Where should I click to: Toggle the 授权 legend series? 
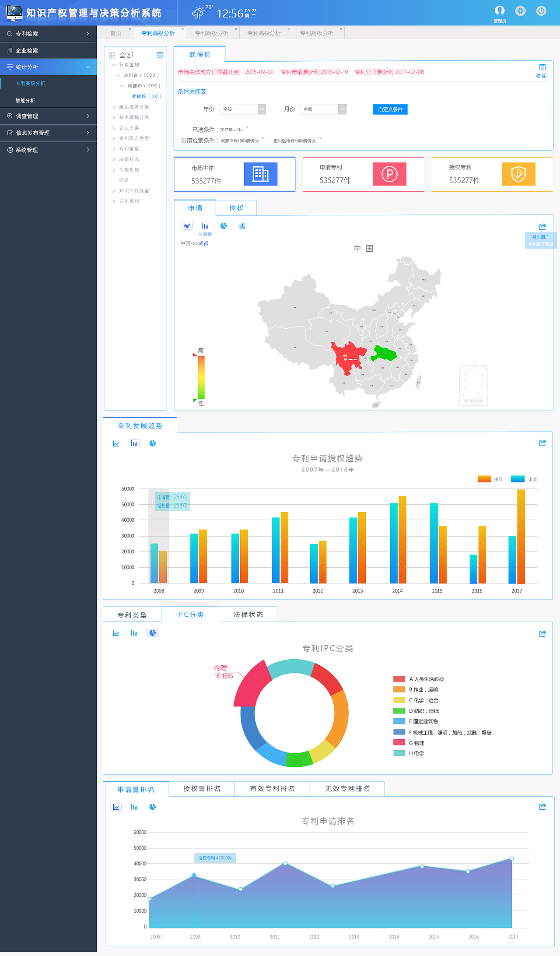pos(490,479)
